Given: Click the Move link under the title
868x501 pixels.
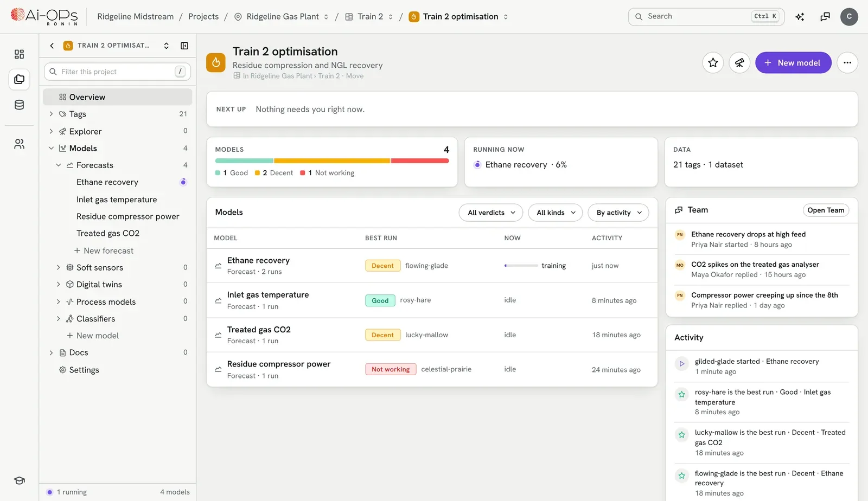Looking at the screenshot, I should point(355,76).
